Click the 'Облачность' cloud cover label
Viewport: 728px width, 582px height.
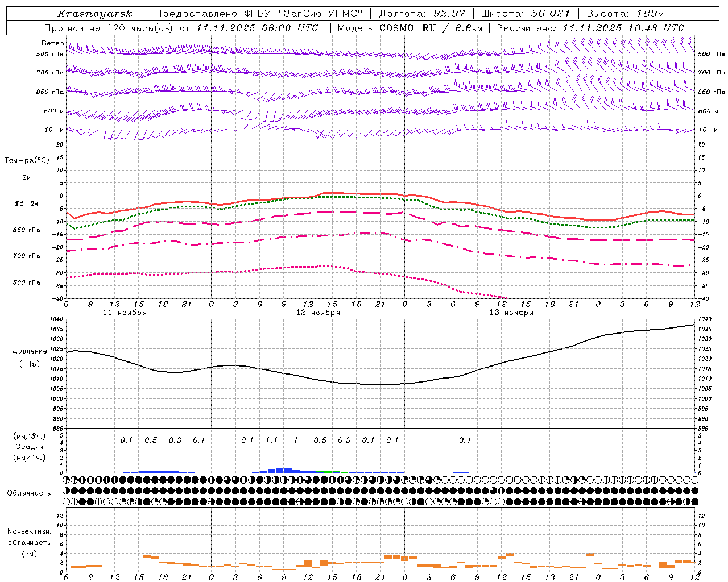click(29, 493)
